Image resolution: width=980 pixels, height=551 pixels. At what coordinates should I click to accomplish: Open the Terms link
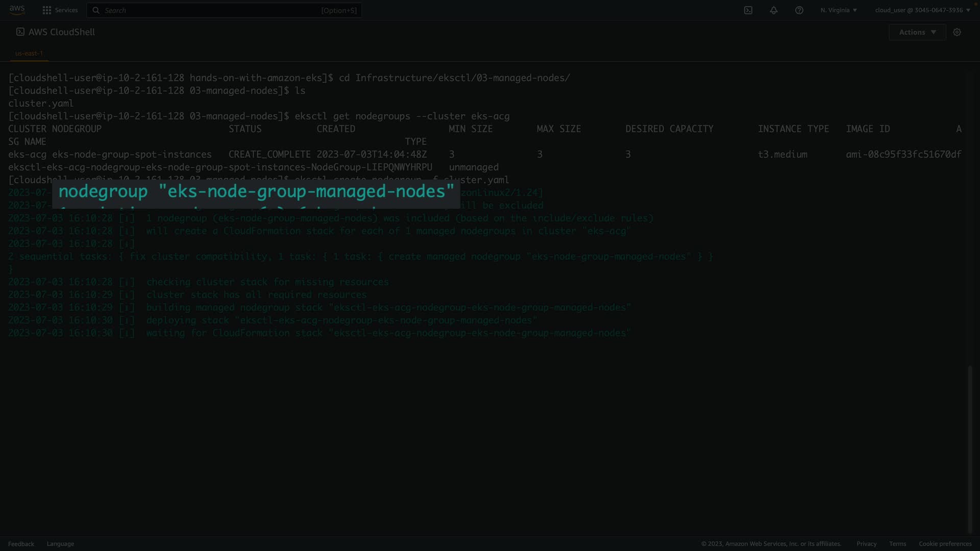[897, 544]
